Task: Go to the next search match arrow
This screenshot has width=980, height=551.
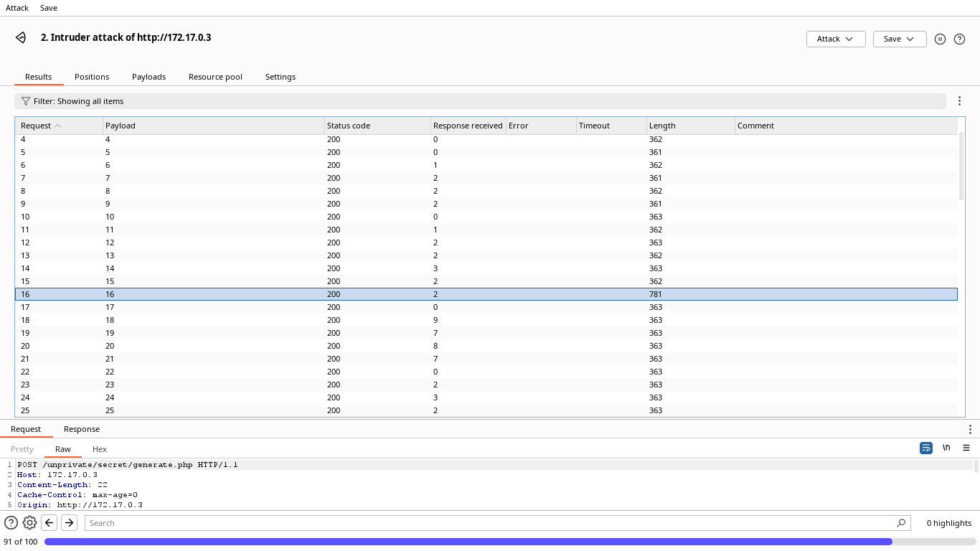Action: (x=69, y=522)
